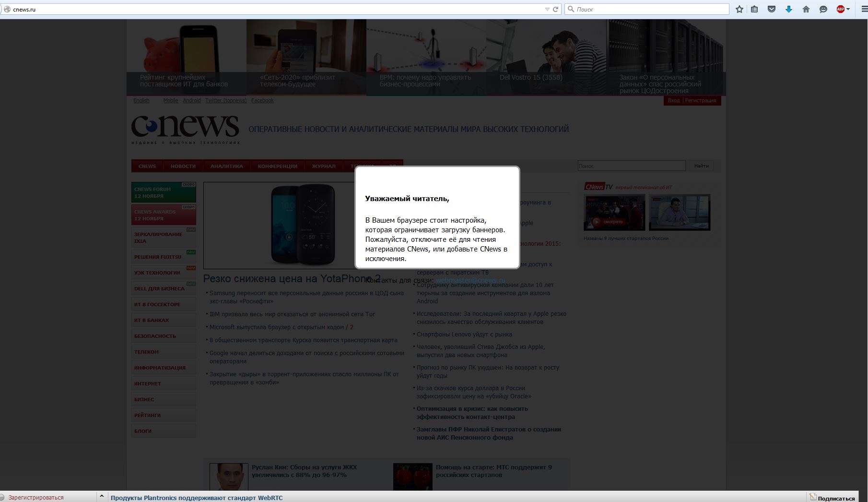This screenshot has width=868, height=502.
Task: Expand the Adblock Plus dropdown arrow
Action: click(x=848, y=9)
